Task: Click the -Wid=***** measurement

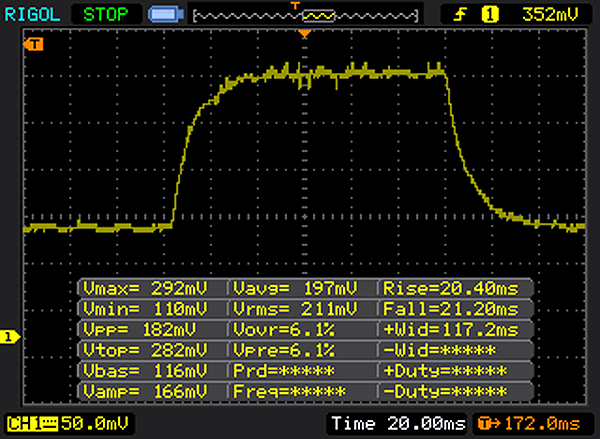Action: coord(439,350)
